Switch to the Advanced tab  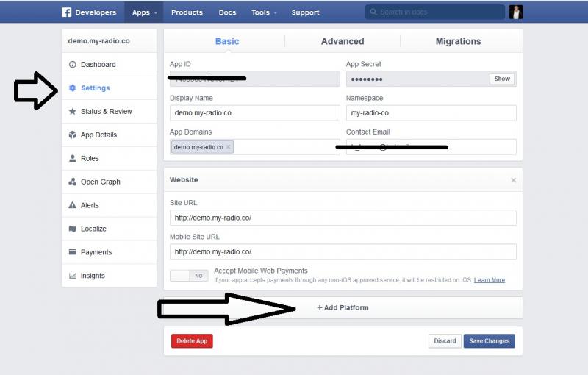343,41
